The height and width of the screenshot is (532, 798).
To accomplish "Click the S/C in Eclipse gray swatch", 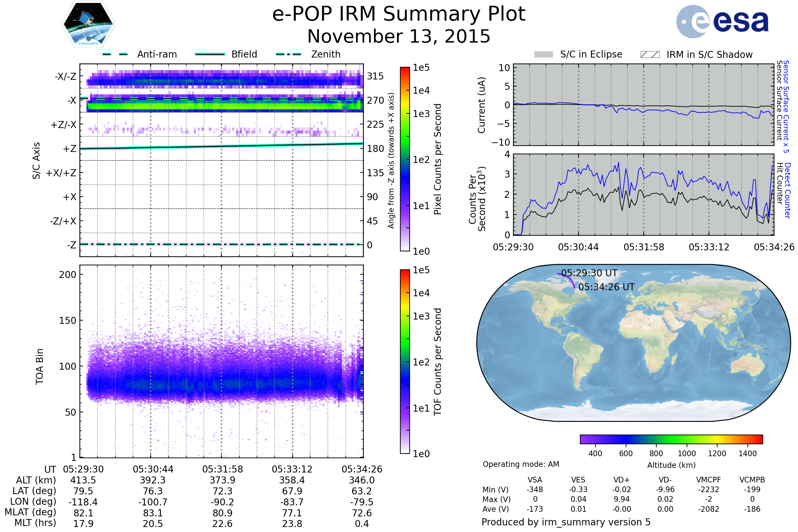I will pos(543,55).
